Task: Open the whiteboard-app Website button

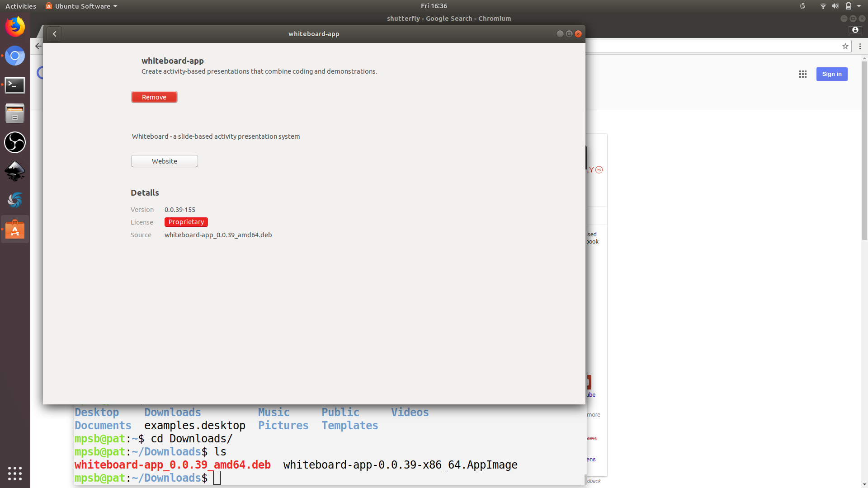Action: click(x=165, y=161)
